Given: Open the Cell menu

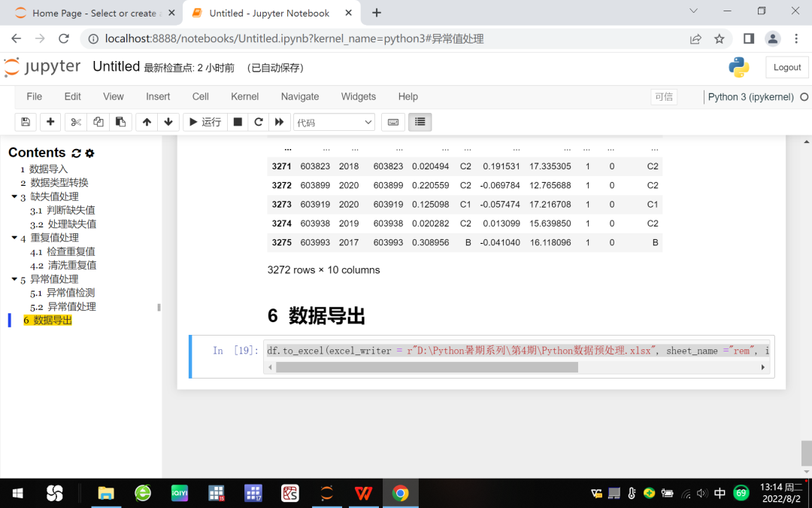Looking at the screenshot, I should [x=201, y=96].
